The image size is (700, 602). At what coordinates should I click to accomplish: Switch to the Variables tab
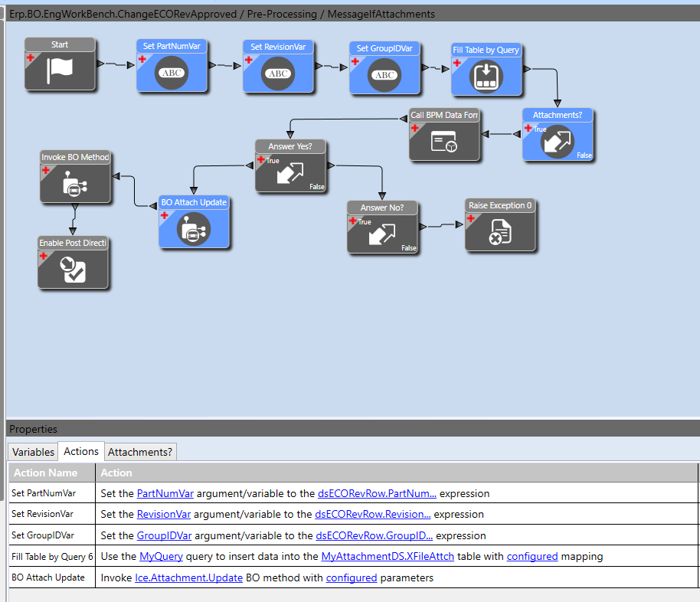tap(33, 452)
